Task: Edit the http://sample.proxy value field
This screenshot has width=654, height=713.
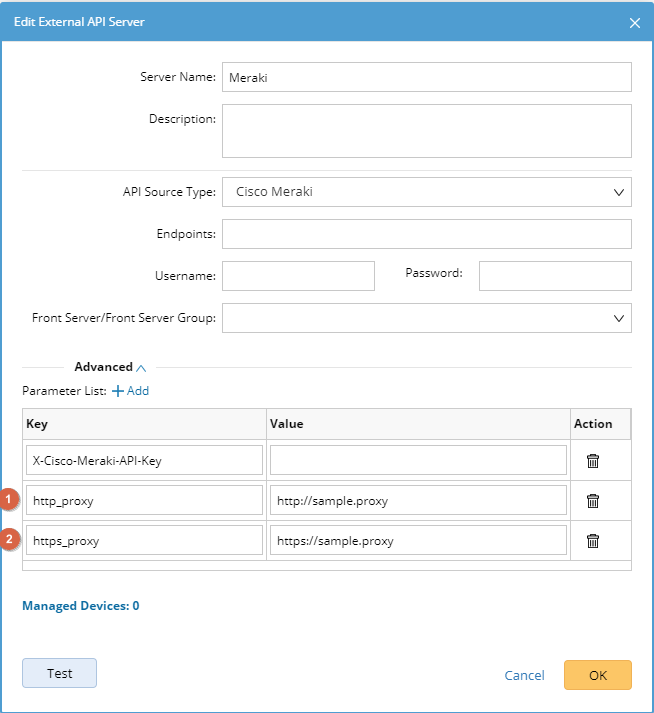Action: [x=418, y=500]
